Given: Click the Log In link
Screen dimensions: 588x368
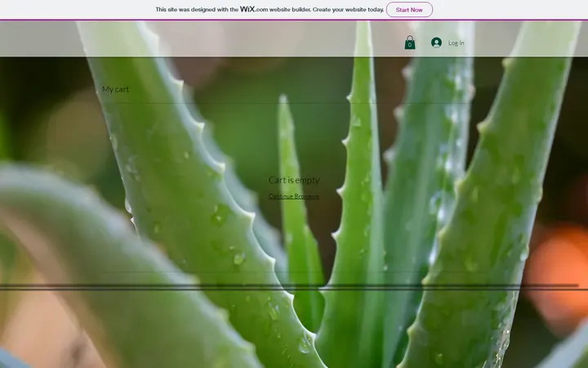Looking at the screenshot, I should point(456,43).
